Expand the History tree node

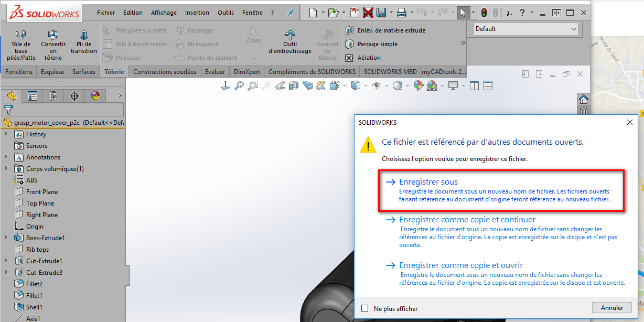[7, 134]
